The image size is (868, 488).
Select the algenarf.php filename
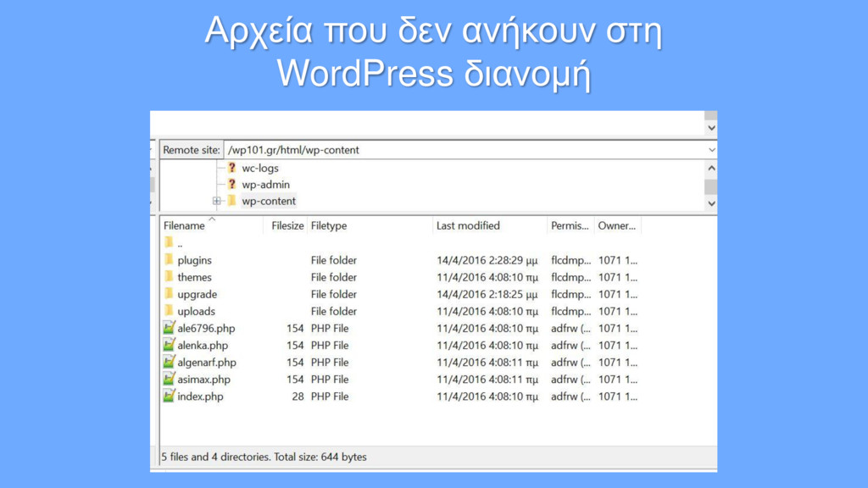[207, 363]
